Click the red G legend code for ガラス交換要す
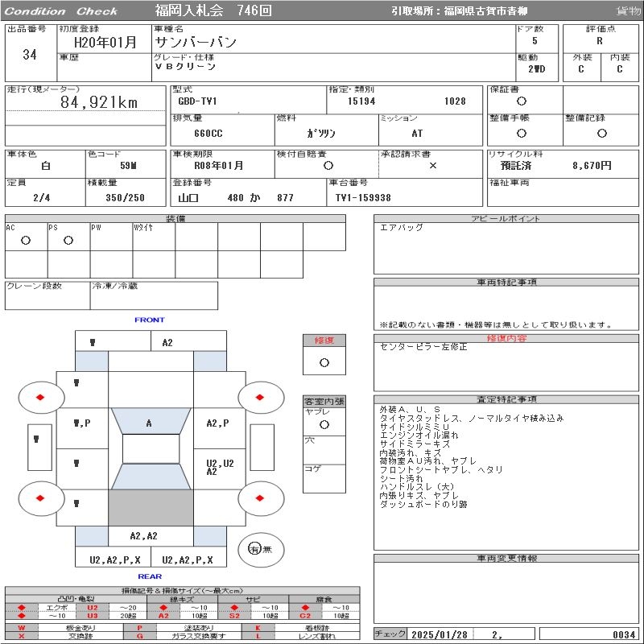Screen dimensions: 644x644 click(139, 636)
